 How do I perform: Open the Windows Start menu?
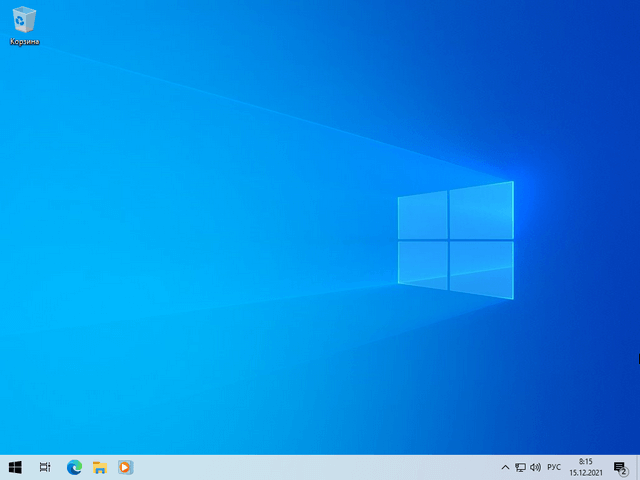(16, 467)
